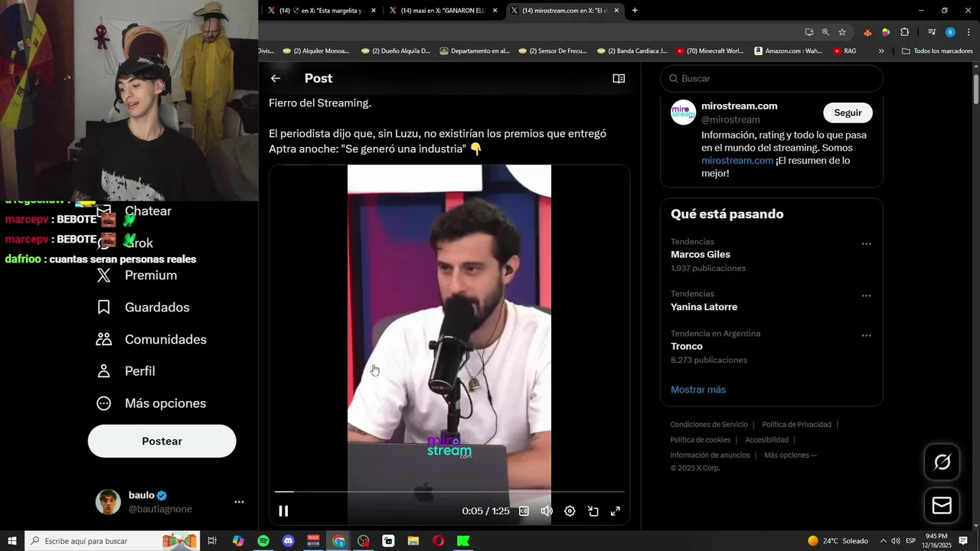Image resolution: width=980 pixels, height=551 pixels.
Task: Bookmark this page with star icon
Action: click(842, 32)
